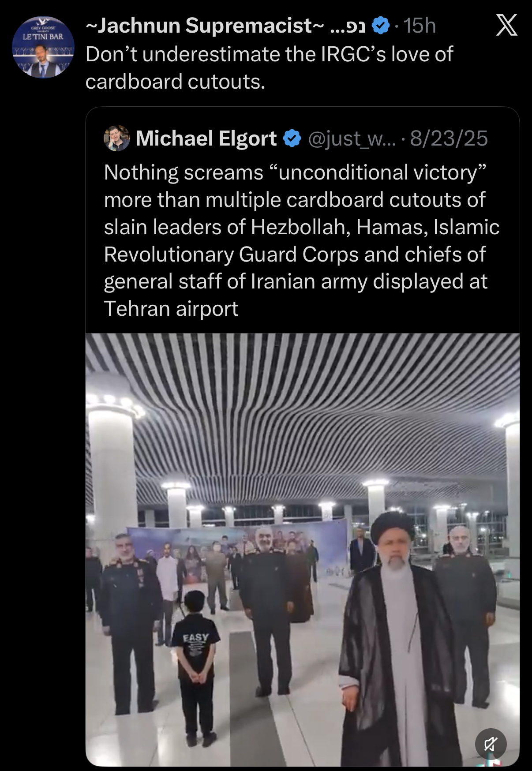Click the verified badge next to Michael Elgort
This screenshot has width=532, height=771.
[x=292, y=138]
